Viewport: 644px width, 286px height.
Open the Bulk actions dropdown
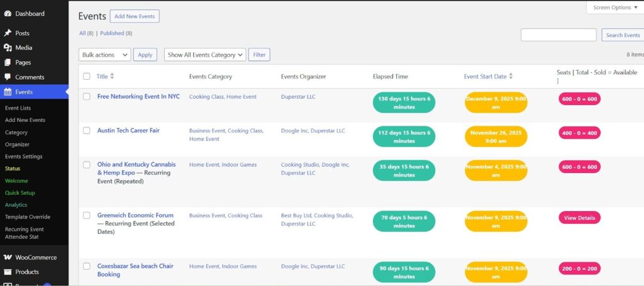point(104,55)
